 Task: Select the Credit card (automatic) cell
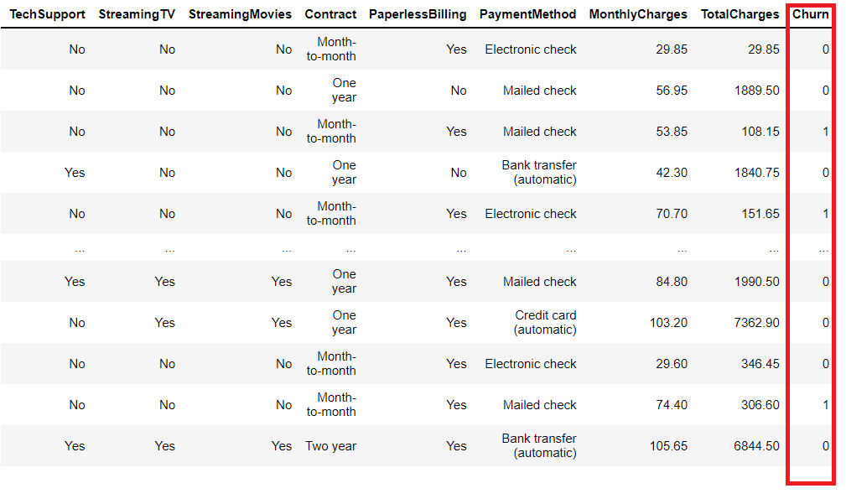pos(545,323)
